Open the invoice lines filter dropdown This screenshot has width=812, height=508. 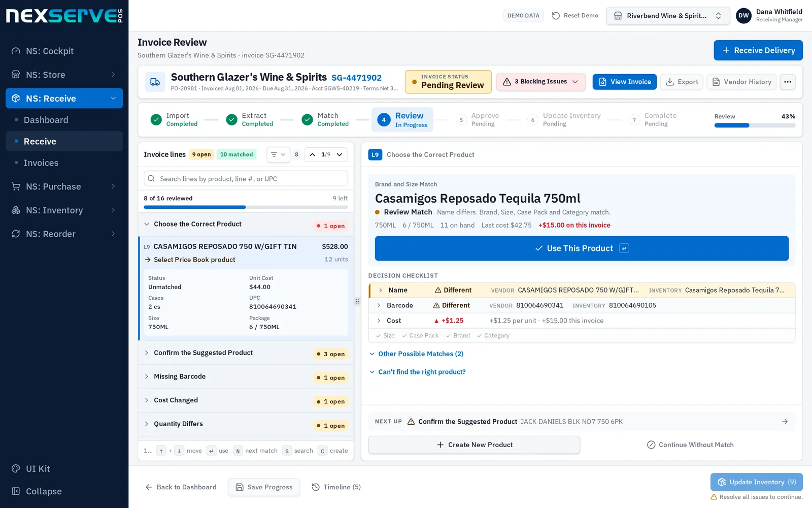click(x=278, y=154)
